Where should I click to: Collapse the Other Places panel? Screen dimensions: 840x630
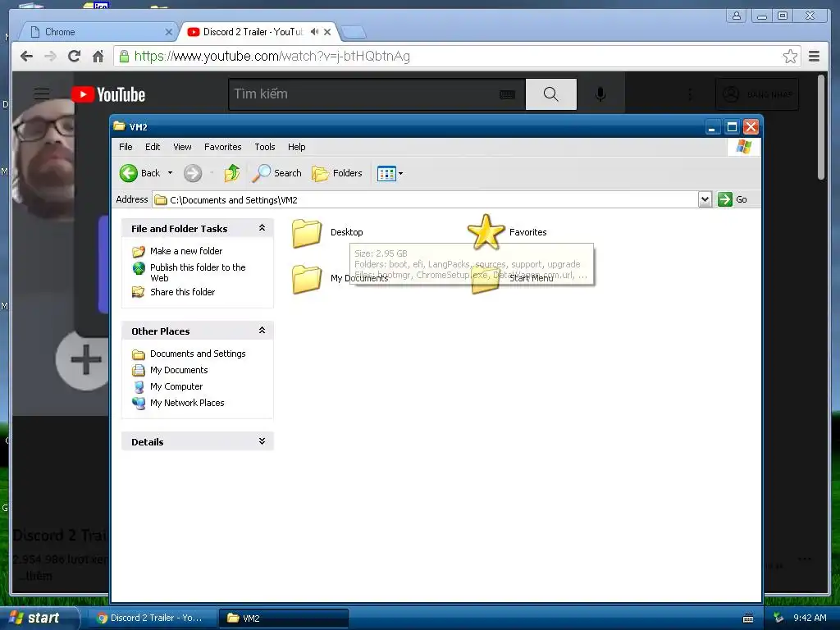262,331
